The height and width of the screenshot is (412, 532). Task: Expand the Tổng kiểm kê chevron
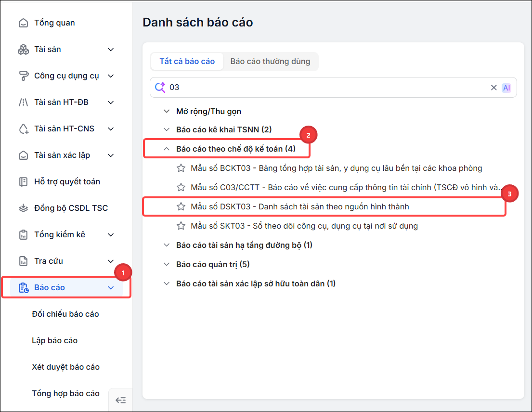[x=111, y=235]
